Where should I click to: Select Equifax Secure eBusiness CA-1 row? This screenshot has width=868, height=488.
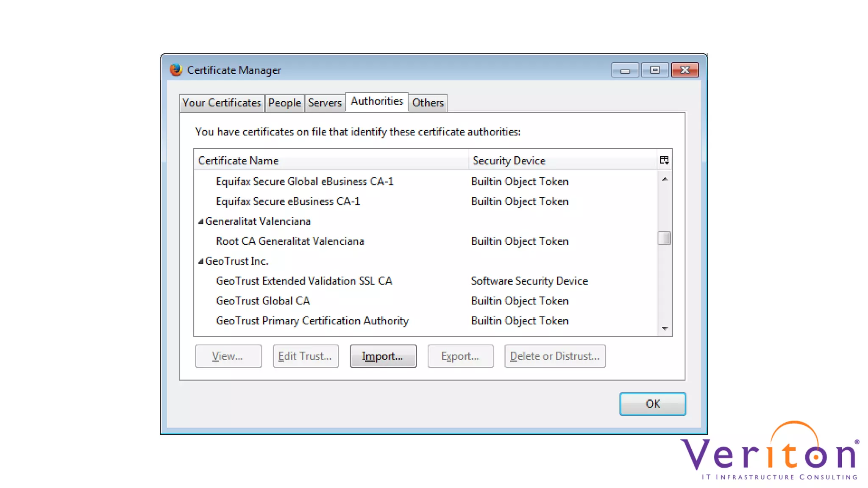288,201
